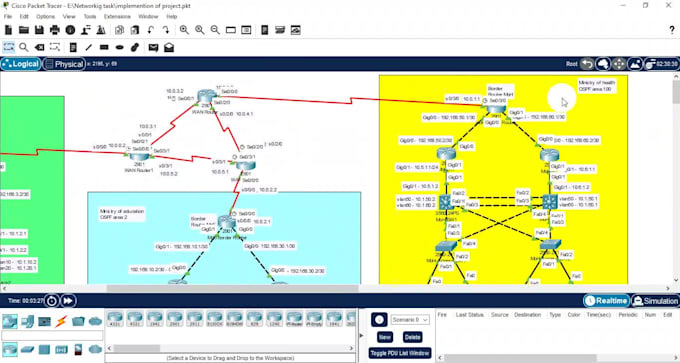The height and width of the screenshot is (363, 680).
Task: Click the Ministry of education OSPF area note
Action: pyautogui.click(x=122, y=214)
